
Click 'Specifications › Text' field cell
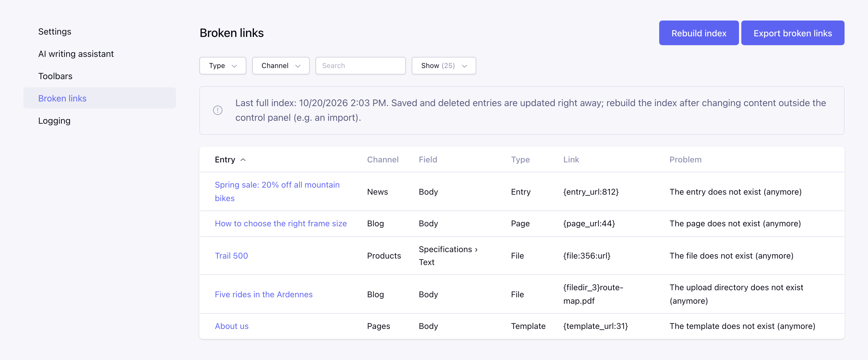(x=448, y=256)
